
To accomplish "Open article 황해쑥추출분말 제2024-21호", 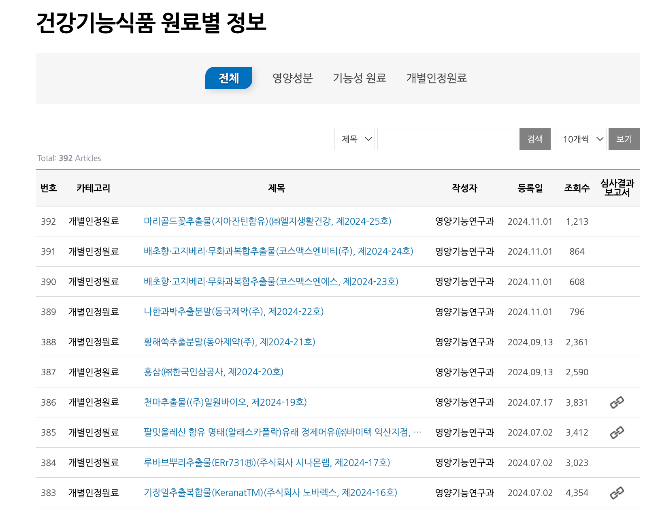I will pos(229,342).
